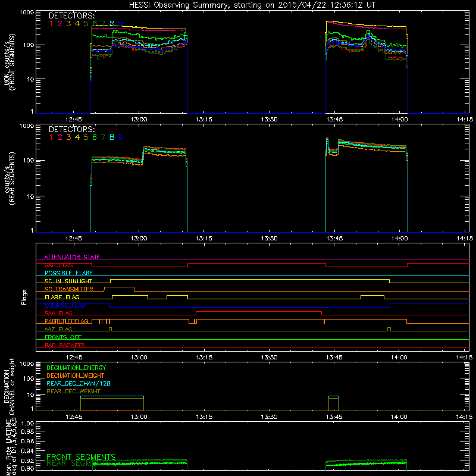Select DETECTORS: label in rear segments plot
The width and height of the screenshot is (476, 476).
tap(72, 129)
